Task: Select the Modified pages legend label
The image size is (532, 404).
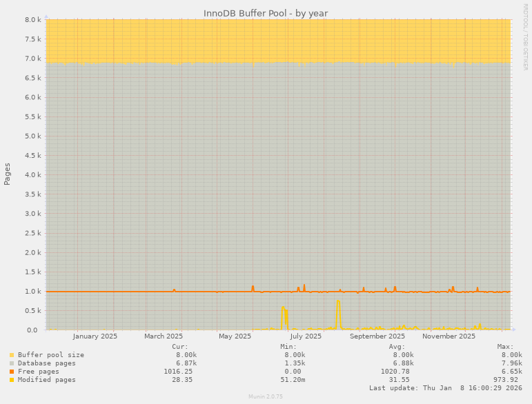Action: pyautogui.click(x=47, y=380)
